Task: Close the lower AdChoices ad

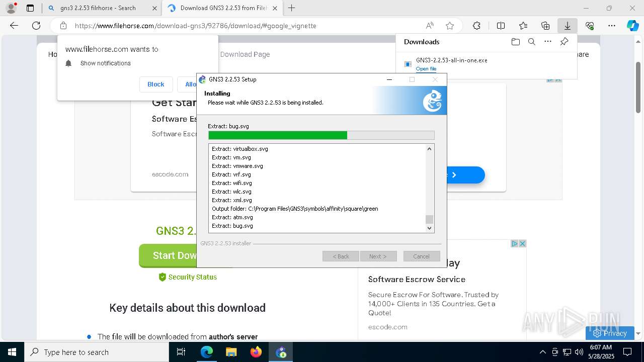Action: (x=522, y=243)
